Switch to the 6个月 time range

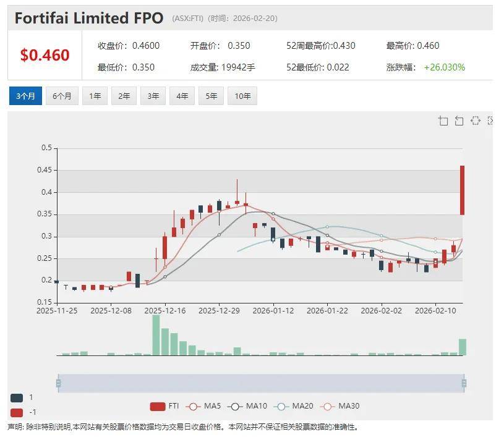pos(62,96)
